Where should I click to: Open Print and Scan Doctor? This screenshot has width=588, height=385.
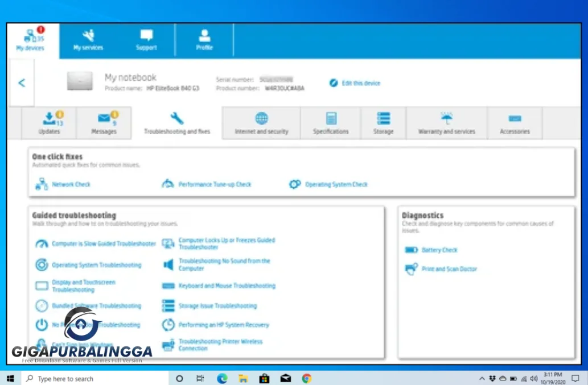tap(449, 269)
